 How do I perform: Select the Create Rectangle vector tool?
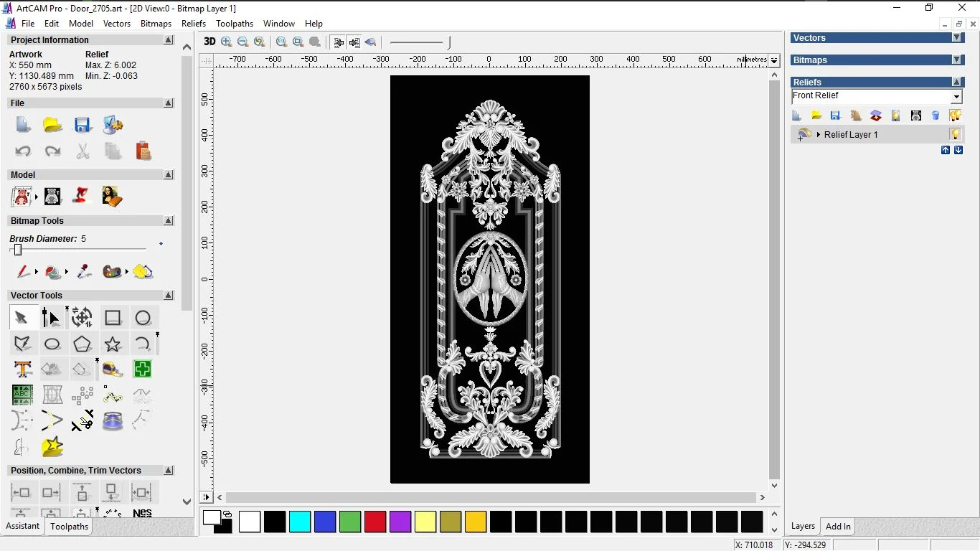113,318
